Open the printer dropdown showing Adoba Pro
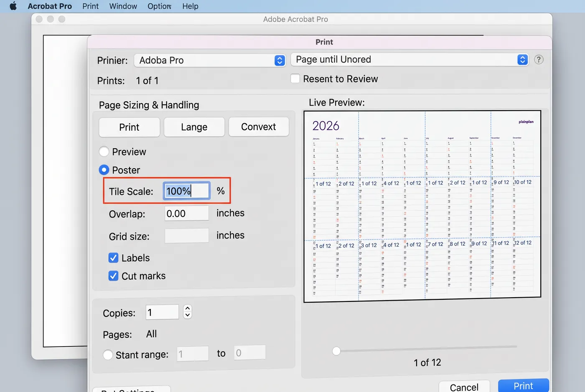585x392 pixels. click(210, 60)
